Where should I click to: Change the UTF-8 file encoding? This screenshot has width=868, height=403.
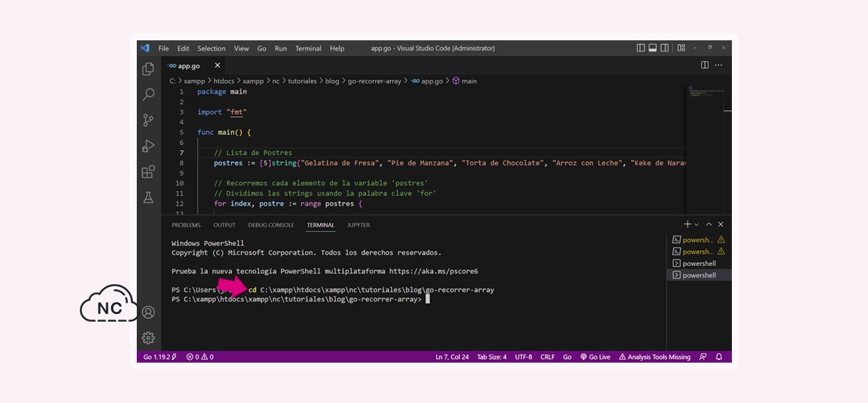point(524,356)
